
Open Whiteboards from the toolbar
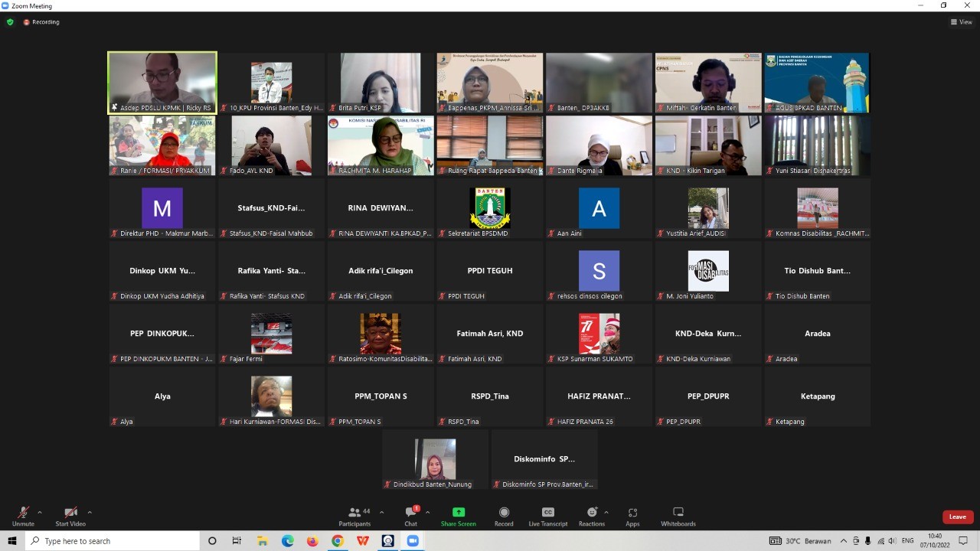[x=678, y=517]
